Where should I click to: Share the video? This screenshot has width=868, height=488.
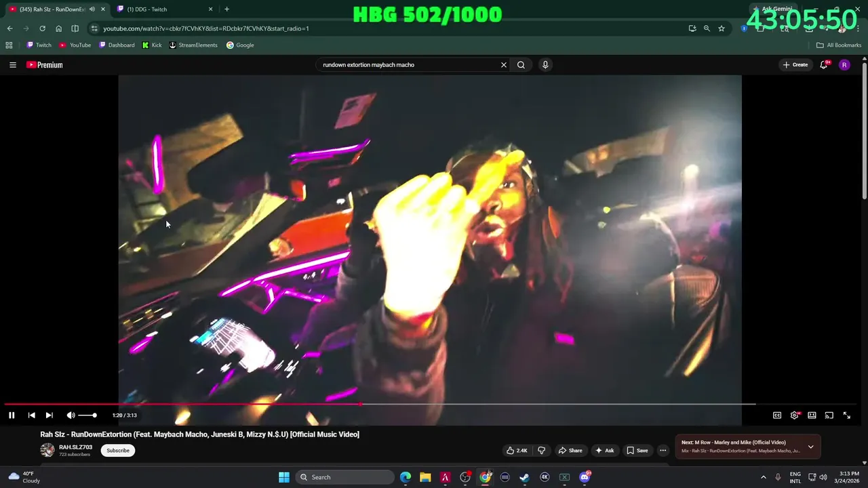click(x=570, y=450)
